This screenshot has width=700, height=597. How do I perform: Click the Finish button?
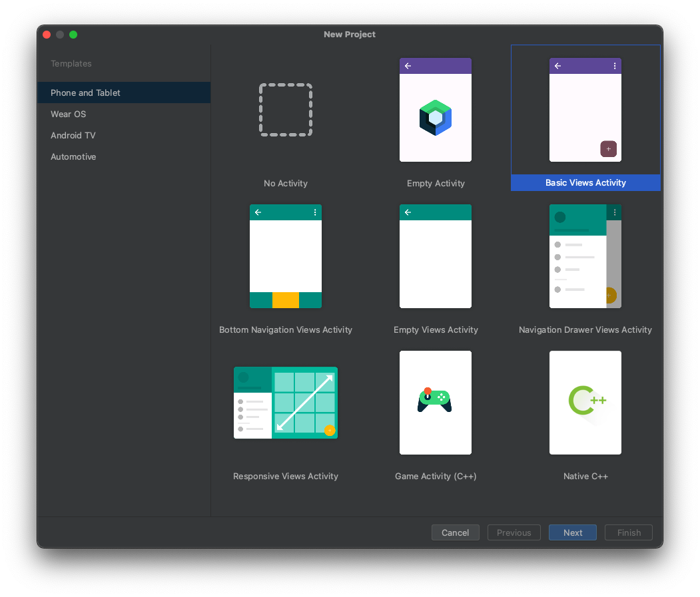(629, 532)
